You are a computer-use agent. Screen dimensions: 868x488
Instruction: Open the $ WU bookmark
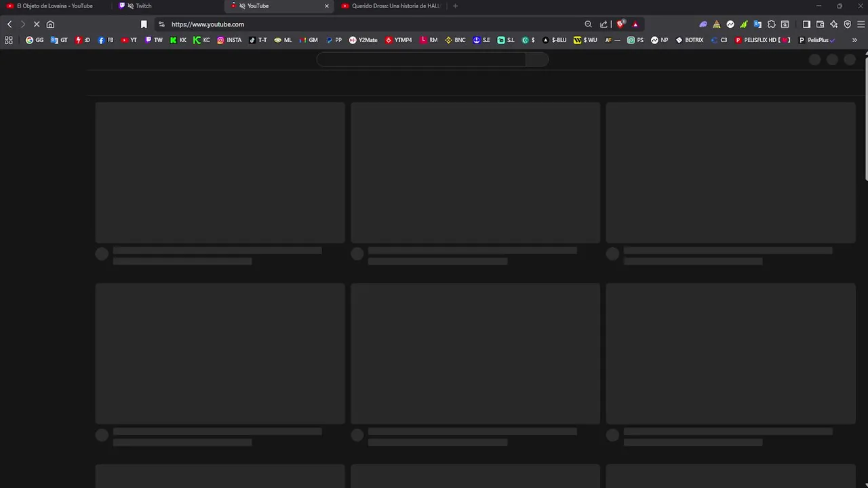(585, 40)
